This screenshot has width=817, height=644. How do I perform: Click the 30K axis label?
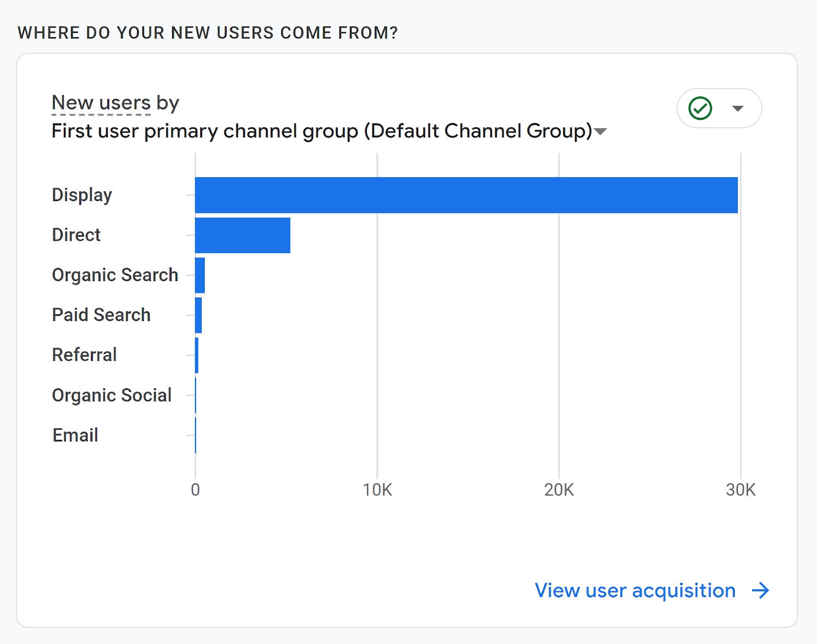(740, 490)
